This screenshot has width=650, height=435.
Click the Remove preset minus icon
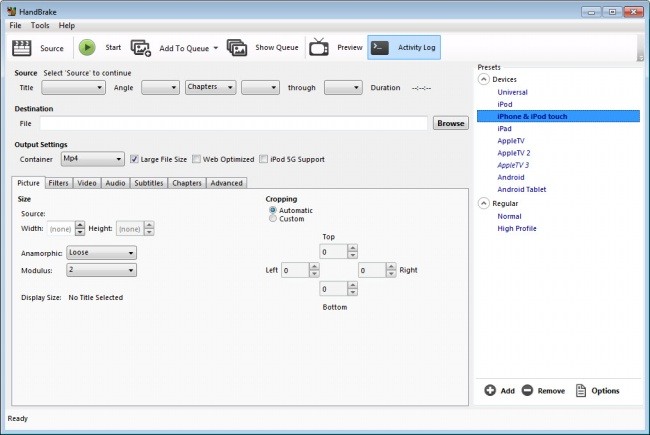527,390
